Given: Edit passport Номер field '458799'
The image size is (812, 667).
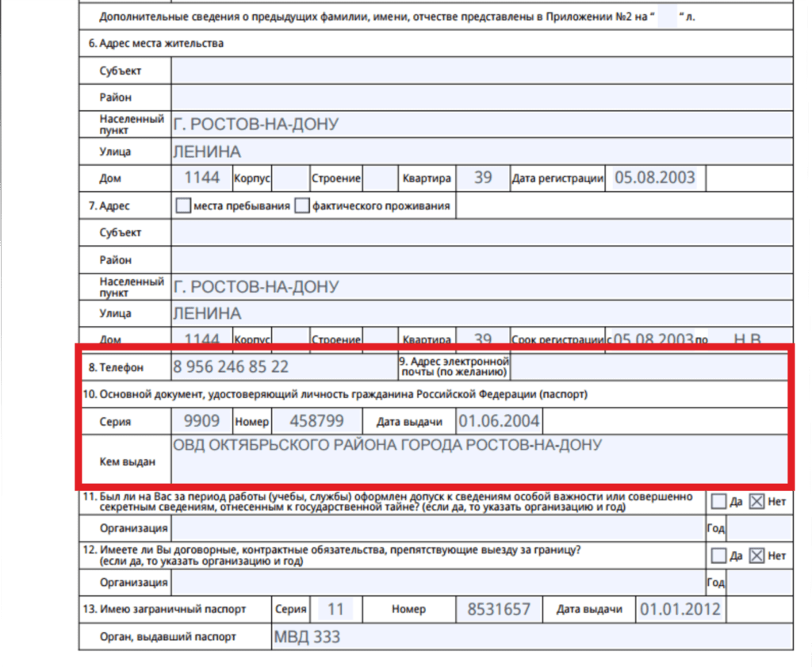Looking at the screenshot, I should (x=316, y=421).
